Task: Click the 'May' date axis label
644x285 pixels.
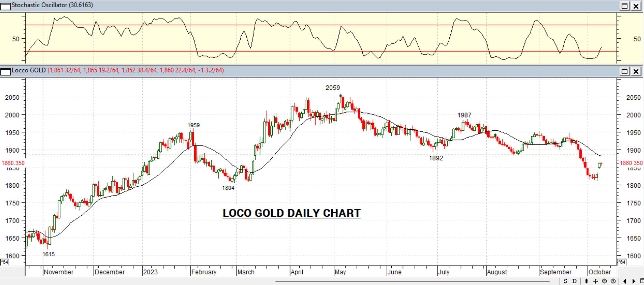Action: [340, 272]
